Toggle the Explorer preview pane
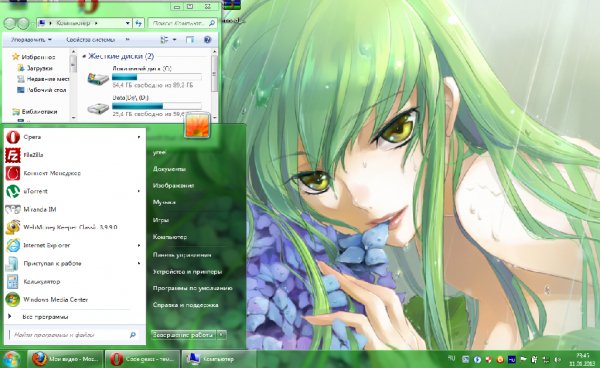The image size is (600, 368). [x=190, y=40]
